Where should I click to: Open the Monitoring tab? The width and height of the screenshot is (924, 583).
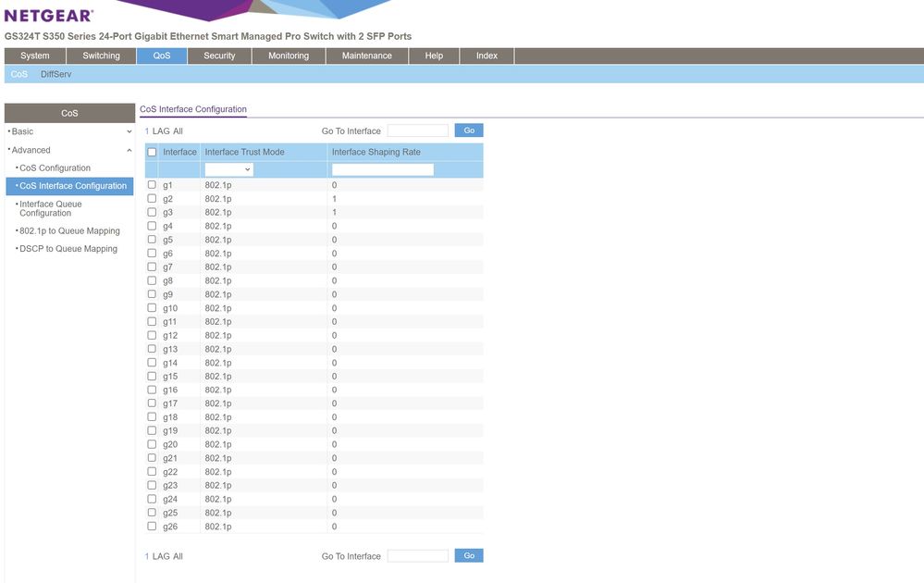[289, 56]
